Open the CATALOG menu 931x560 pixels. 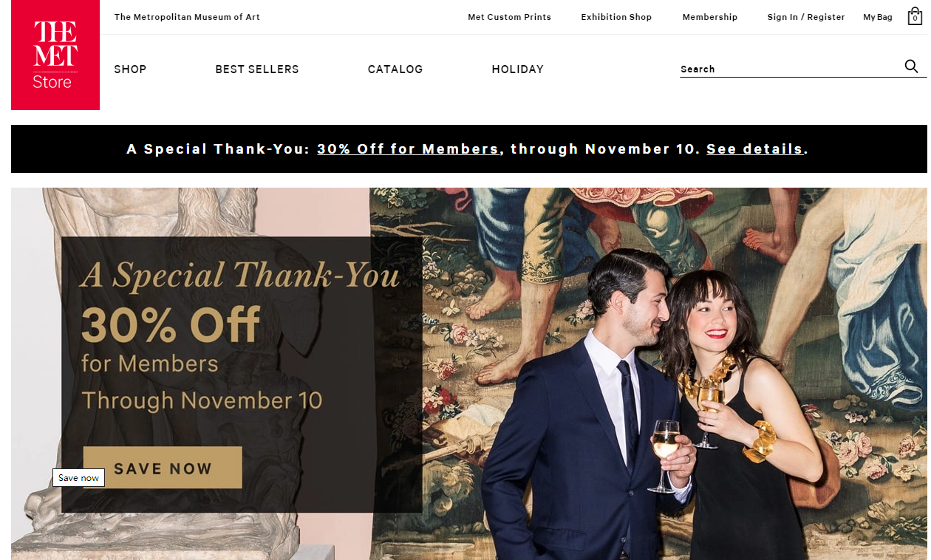tap(395, 69)
